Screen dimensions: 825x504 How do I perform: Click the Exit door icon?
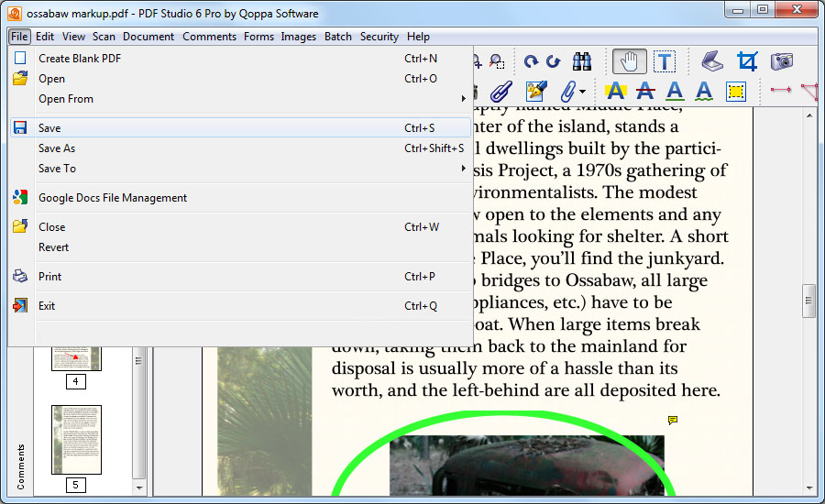[20, 306]
